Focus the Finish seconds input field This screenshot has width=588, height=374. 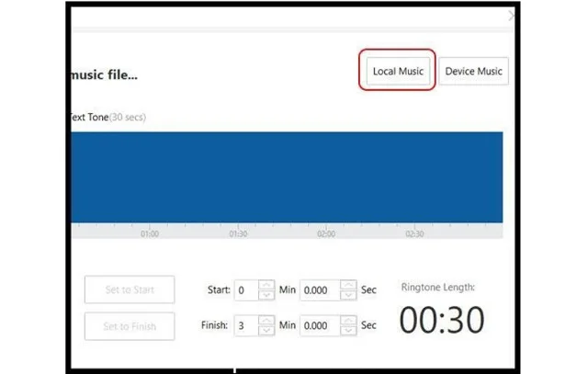click(x=321, y=325)
